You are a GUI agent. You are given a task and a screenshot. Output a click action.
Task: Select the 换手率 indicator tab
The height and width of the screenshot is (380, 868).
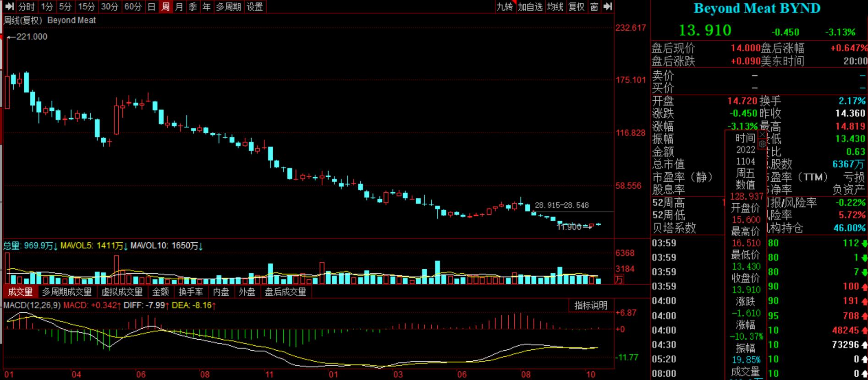click(x=191, y=292)
